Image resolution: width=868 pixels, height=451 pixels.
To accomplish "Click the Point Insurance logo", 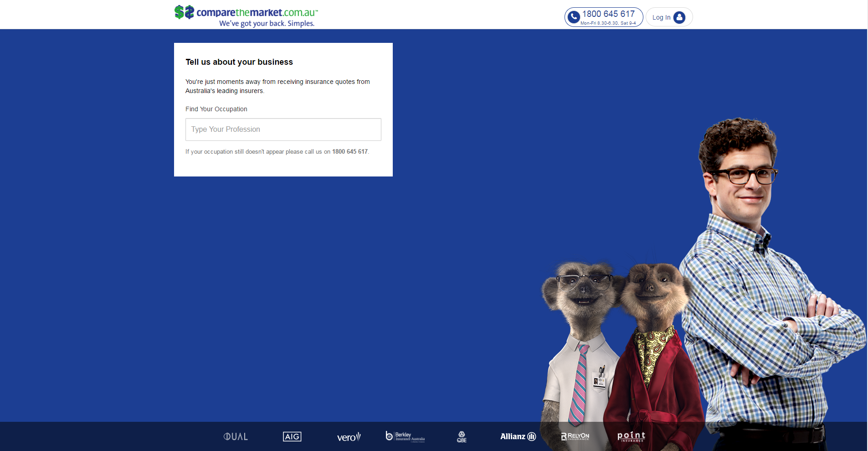I will coord(631,436).
